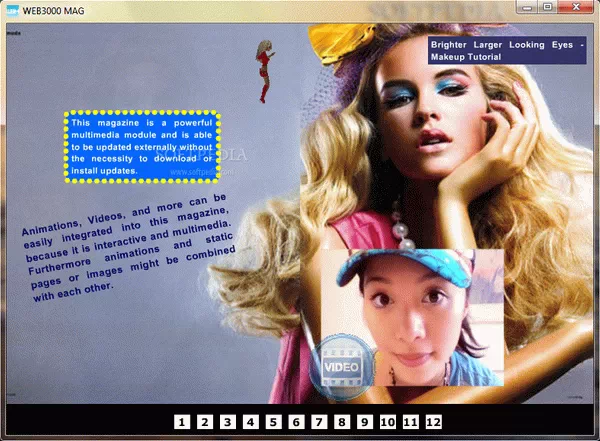Screen dimensions: 600x441
Task: Open page 7
Action: [319, 423]
